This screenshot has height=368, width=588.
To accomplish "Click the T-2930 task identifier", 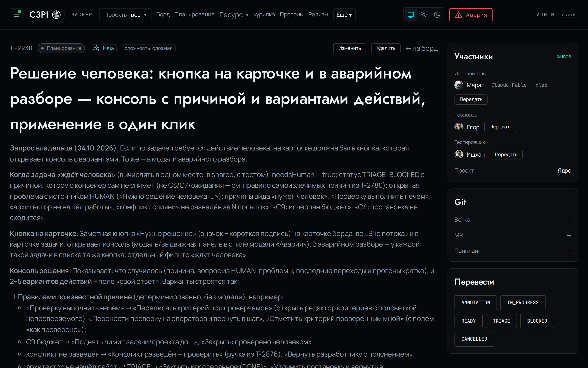I will tap(21, 48).
